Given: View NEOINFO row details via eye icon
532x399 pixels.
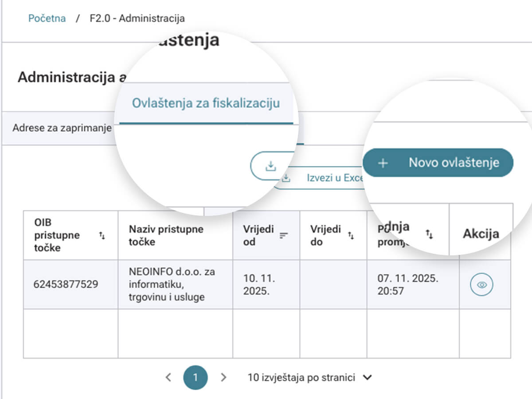Looking at the screenshot, I should (481, 285).
